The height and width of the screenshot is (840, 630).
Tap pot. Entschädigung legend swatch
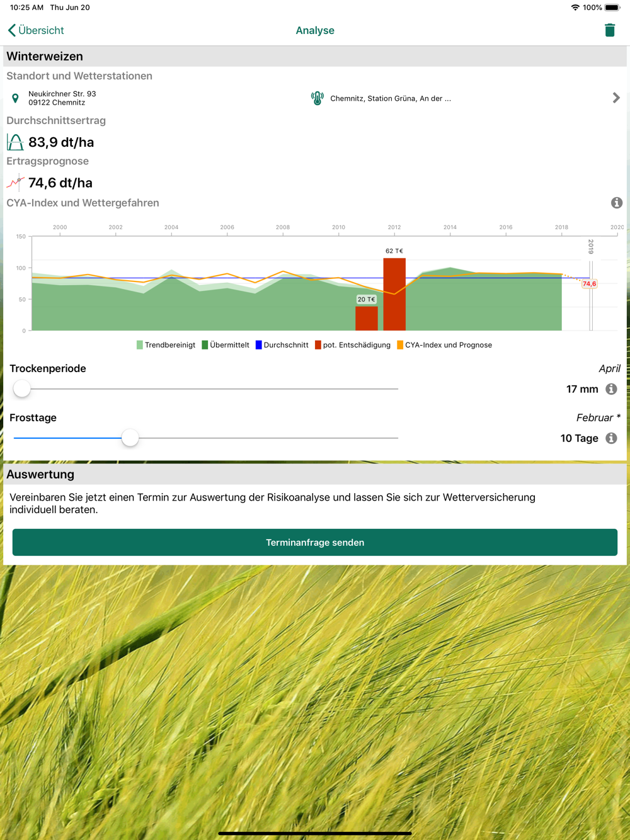point(318,345)
